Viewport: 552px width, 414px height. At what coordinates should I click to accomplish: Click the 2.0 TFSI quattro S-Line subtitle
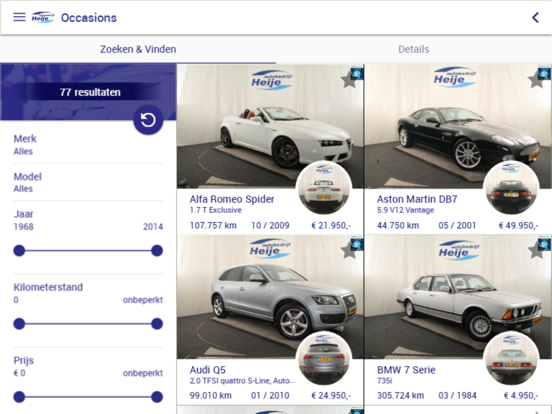pyautogui.click(x=242, y=381)
